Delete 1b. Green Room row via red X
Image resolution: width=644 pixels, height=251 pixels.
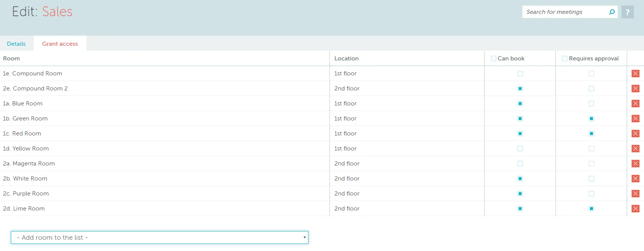(635, 119)
